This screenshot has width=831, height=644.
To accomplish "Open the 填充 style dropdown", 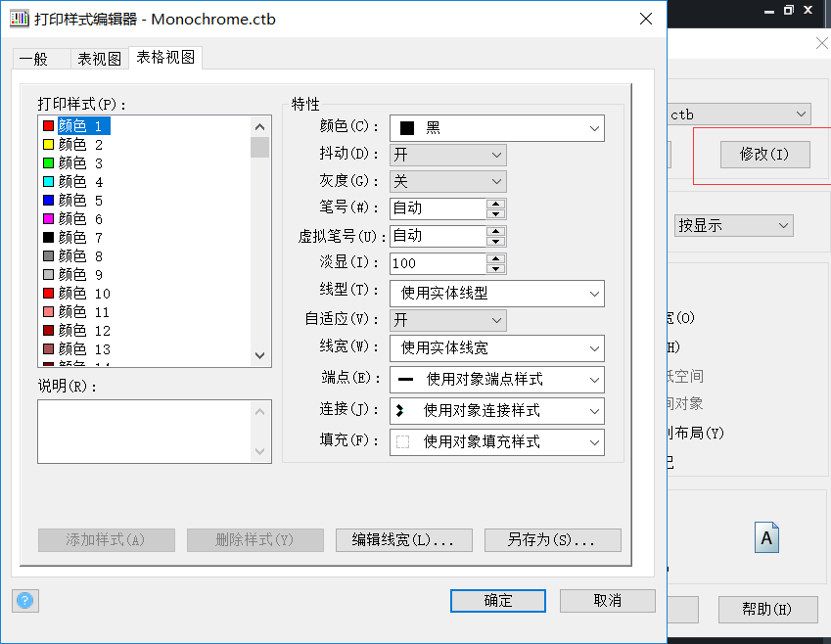I will [595, 442].
